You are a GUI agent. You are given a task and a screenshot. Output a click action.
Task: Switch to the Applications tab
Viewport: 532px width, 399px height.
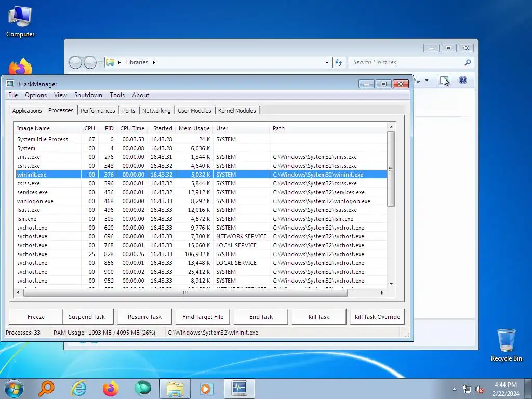(x=27, y=111)
